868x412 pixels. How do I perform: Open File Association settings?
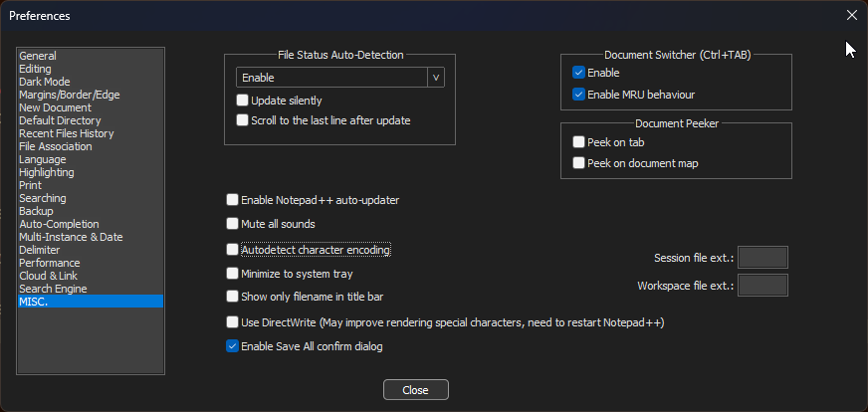91,146
